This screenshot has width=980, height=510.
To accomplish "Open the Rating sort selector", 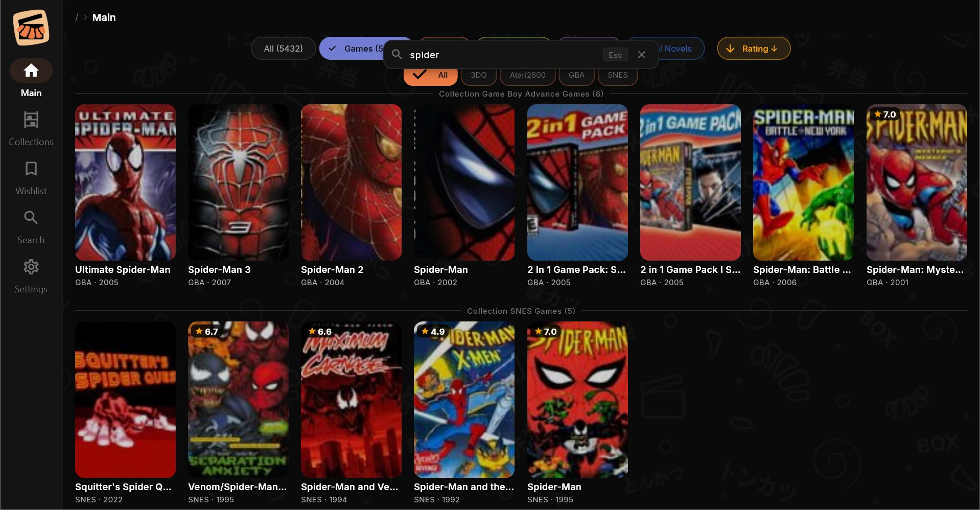I will click(x=753, y=48).
